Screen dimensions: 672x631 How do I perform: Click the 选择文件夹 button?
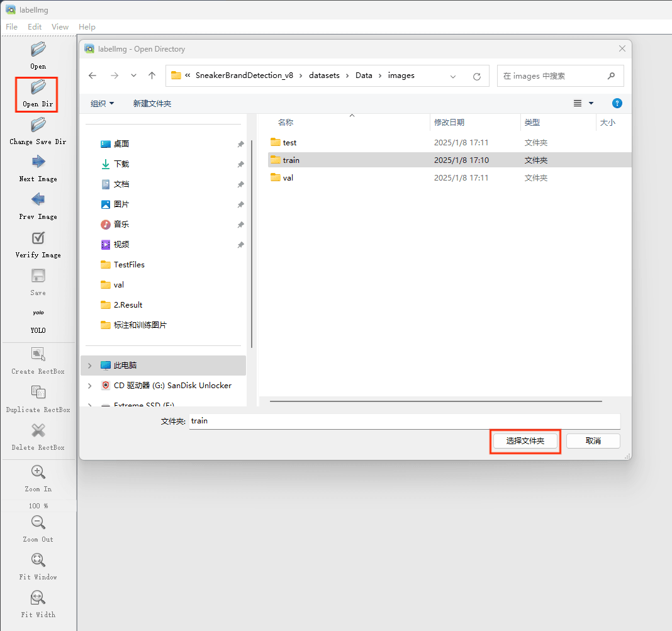(x=525, y=441)
